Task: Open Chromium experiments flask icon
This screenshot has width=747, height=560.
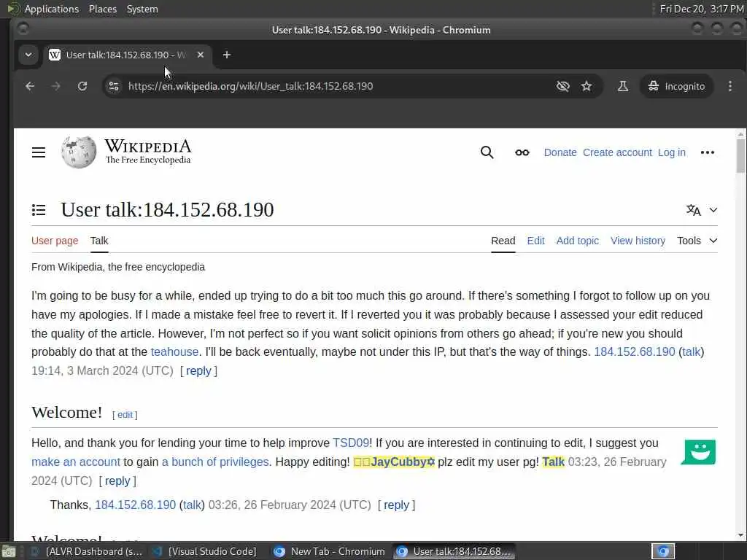Action: (623, 86)
